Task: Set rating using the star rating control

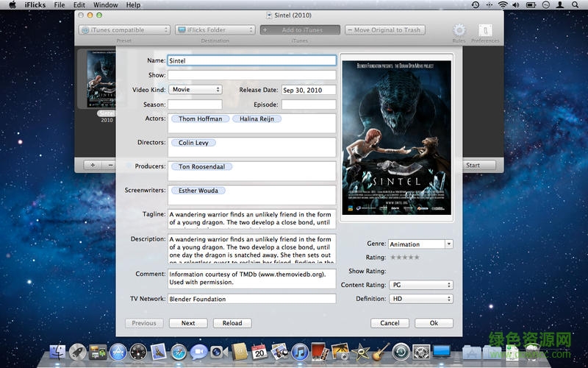Action: (405, 258)
